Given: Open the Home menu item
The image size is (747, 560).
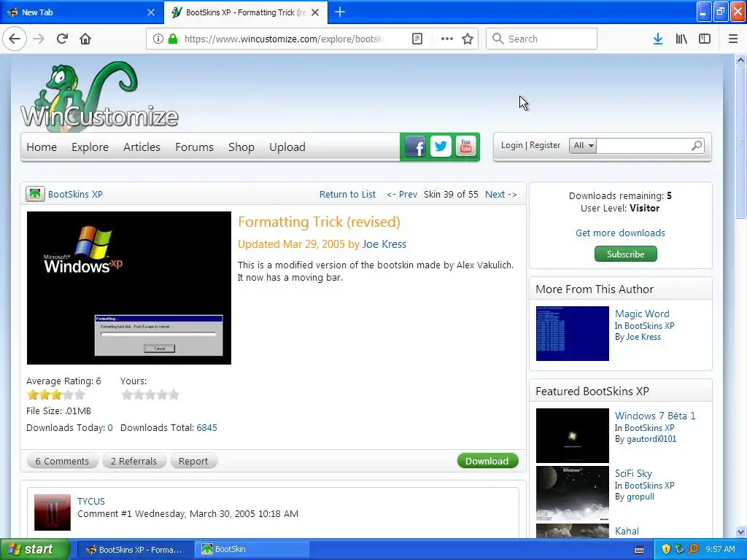Looking at the screenshot, I should [x=42, y=147].
